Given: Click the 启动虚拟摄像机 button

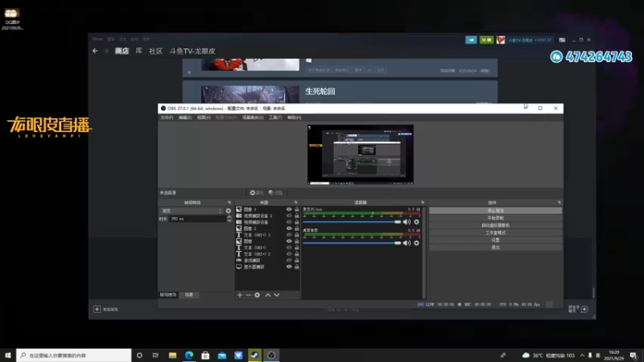Looking at the screenshot, I should point(495,225).
